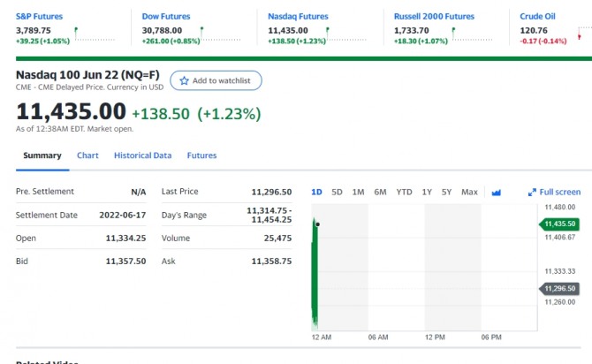592x364 pixels.
Task: Show the Max chart range
Action: [x=469, y=192]
